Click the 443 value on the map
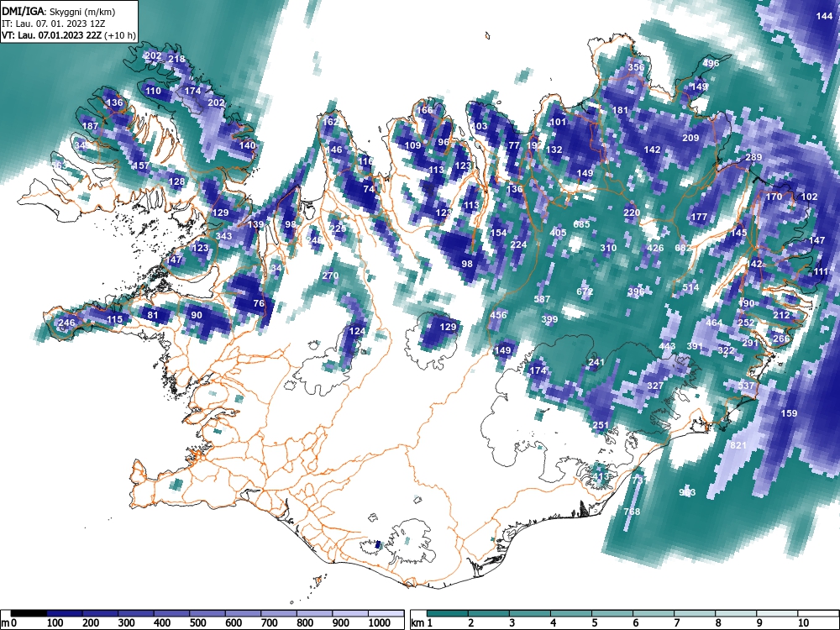The height and width of the screenshot is (630, 840). point(667,347)
